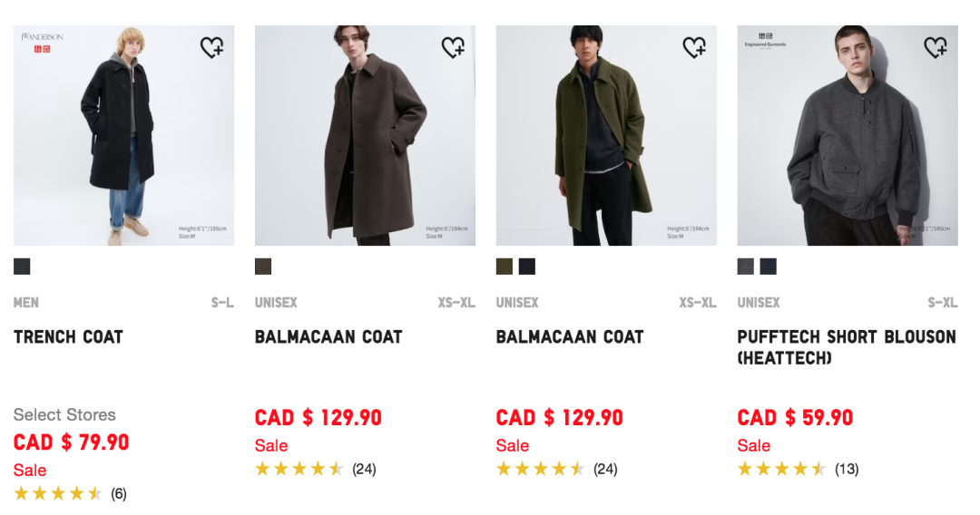
Task: Favorite the olive green Balmacaan Coat
Action: (694, 46)
